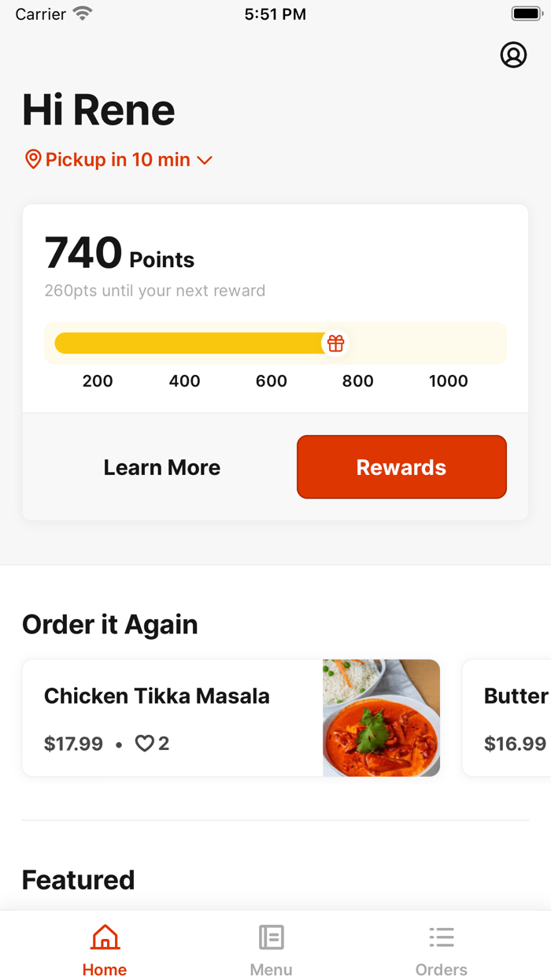
Task: Open the Menu icon in bottom navigation
Action: (272, 937)
